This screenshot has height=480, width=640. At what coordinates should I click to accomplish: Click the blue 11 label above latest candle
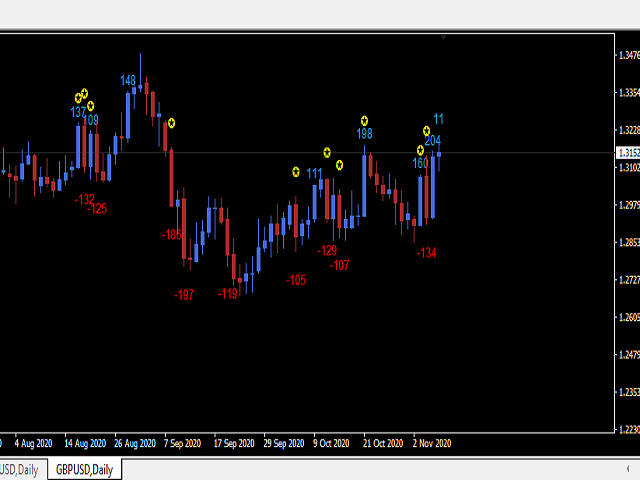tap(438, 119)
